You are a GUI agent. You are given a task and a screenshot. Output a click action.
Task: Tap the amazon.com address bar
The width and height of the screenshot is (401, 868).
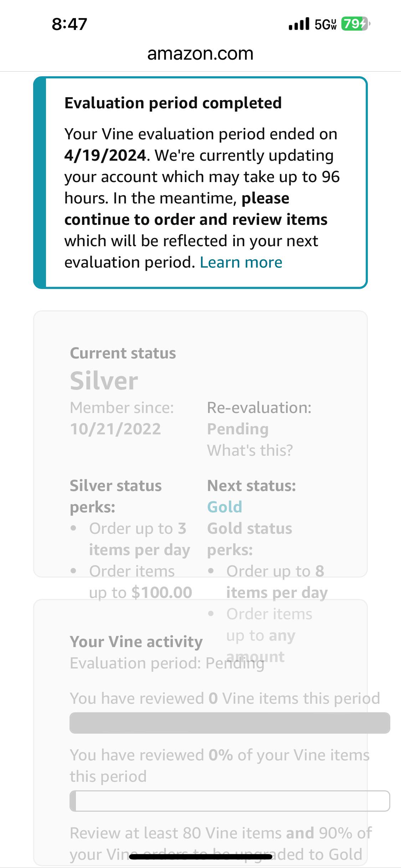(200, 54)
